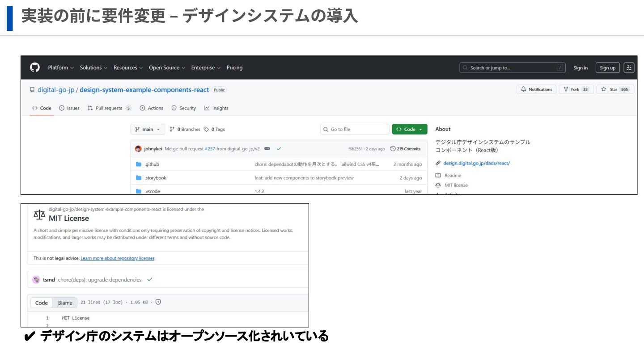Switch to the Insights tab
644x362 pixels.
pos(216,108)
